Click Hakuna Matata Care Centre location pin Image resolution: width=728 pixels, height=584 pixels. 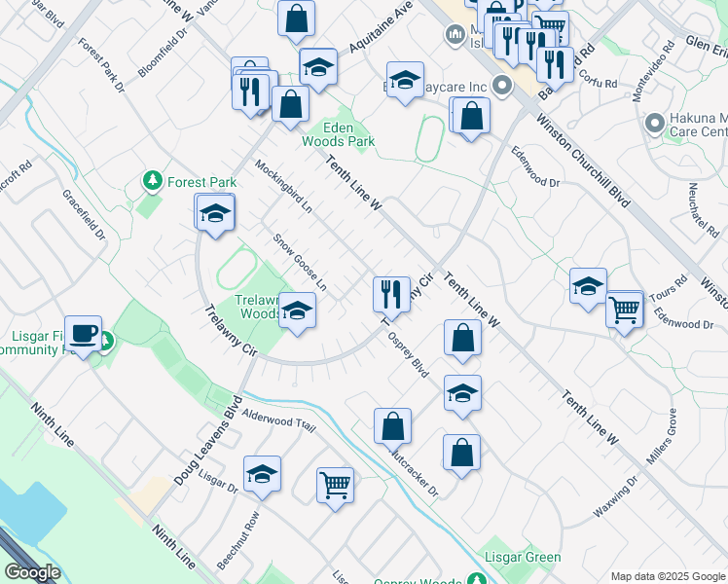655,124
